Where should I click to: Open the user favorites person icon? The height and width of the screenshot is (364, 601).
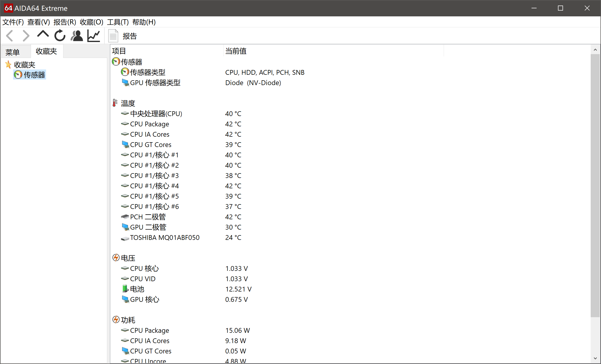tap(77, 36)
